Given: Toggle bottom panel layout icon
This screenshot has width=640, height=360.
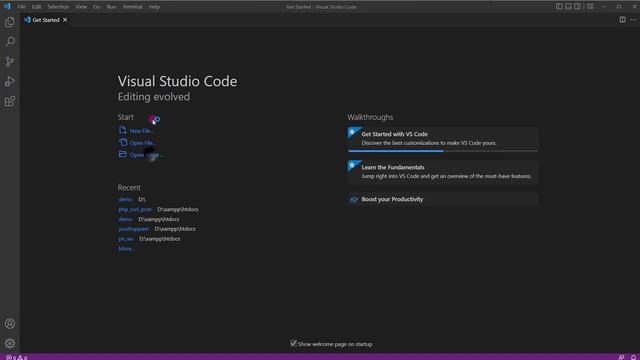Looking at the screenshot, I should [568, 7].
